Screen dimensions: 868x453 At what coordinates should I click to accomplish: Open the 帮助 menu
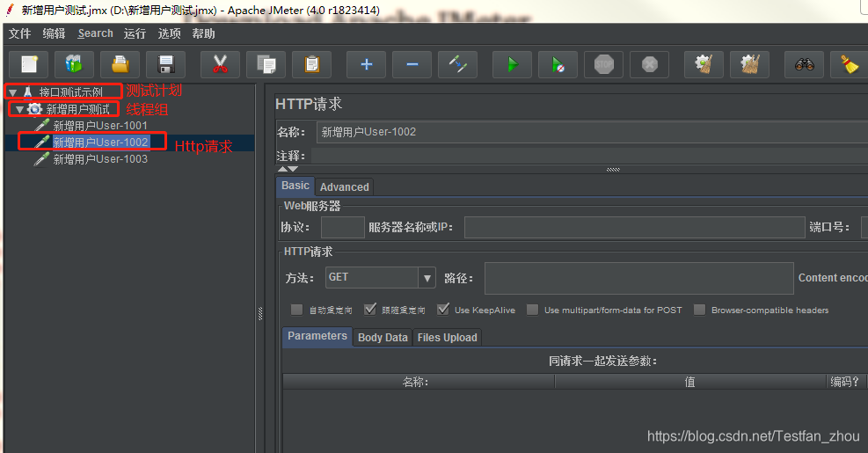pyautogui.click(x=204, y=33)
